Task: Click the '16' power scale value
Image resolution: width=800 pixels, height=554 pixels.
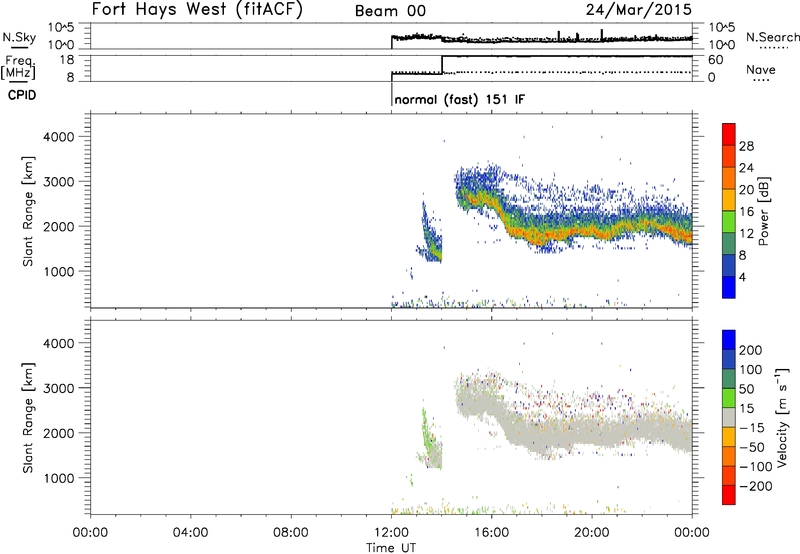Action: tap(746, 212)
